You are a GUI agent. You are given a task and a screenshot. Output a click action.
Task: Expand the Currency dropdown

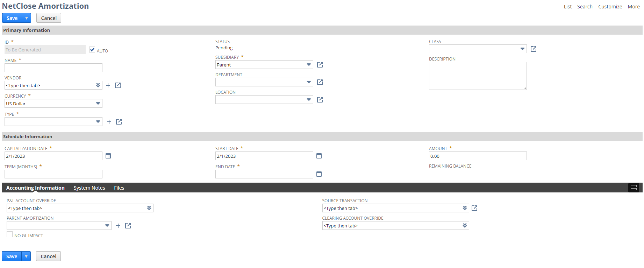(x=98, y=104)
